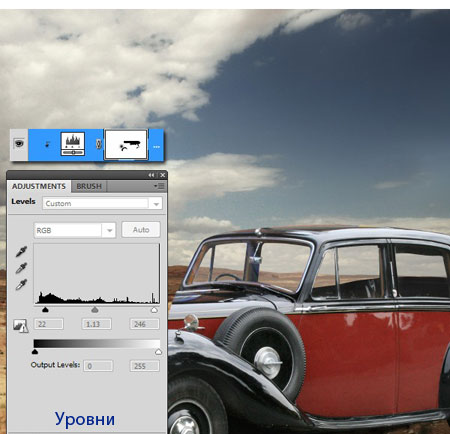
Task: Select the gray point eyedropper
Action: click(x=21, y=268)
